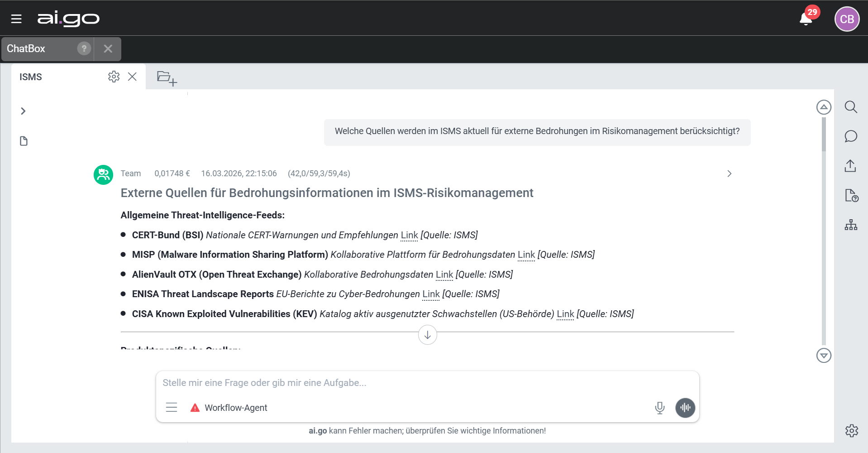Click the search magnifier icon in right sidebar
Image resolution: width=868 pixels, height=453 pixels.
tap(851, 107)
